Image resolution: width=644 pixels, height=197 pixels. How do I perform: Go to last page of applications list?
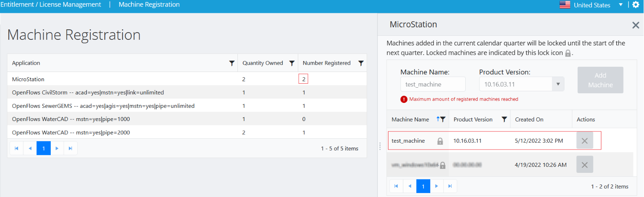tap(70, 148)
